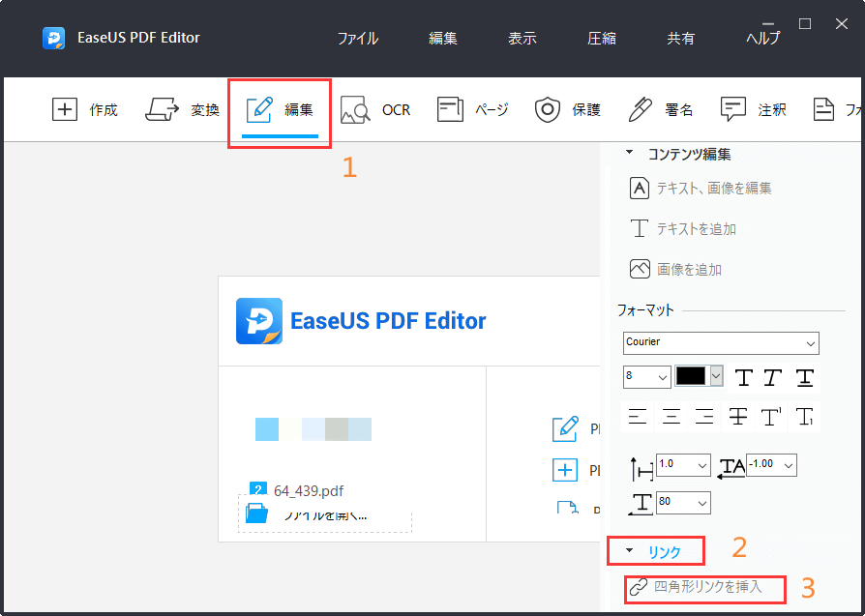Open the 変換 (Convert) tool
865x616 pixels.
(163, 109)
